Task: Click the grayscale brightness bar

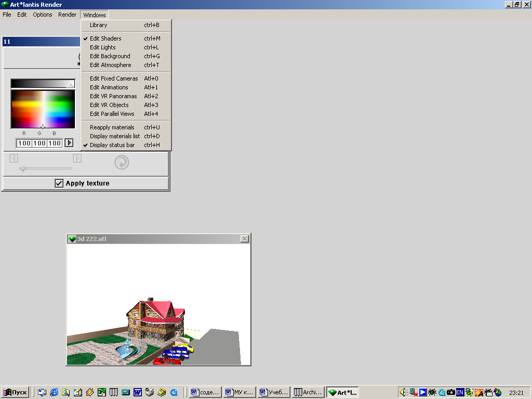Action: 43,84
